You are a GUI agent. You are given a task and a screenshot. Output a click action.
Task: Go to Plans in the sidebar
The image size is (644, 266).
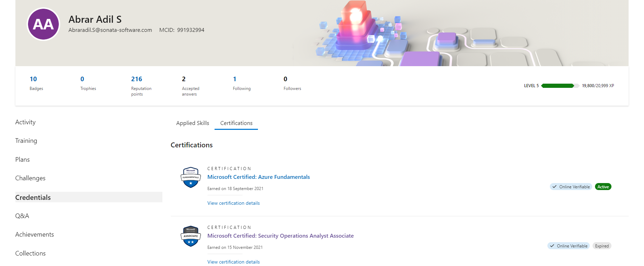tap(22, 160)
